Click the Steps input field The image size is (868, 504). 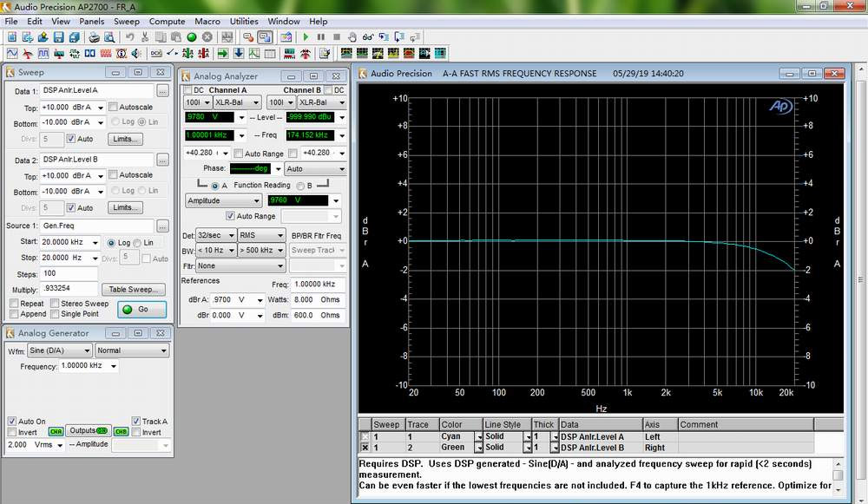[x=69, y=273]
